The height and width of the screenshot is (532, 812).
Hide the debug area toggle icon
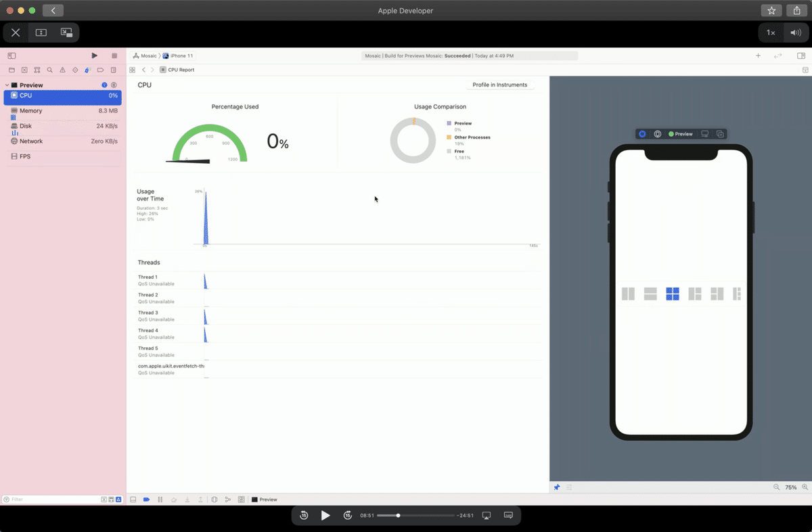click(x=133, y=500)
